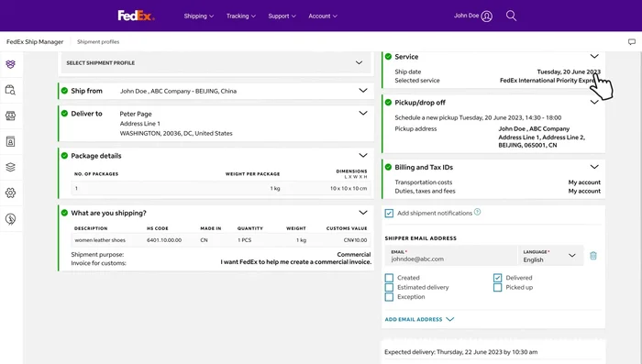The image size is (642, 364).
Task: Click the green check beside Package details
Action: pyautogui.click(x=64, y=156)
